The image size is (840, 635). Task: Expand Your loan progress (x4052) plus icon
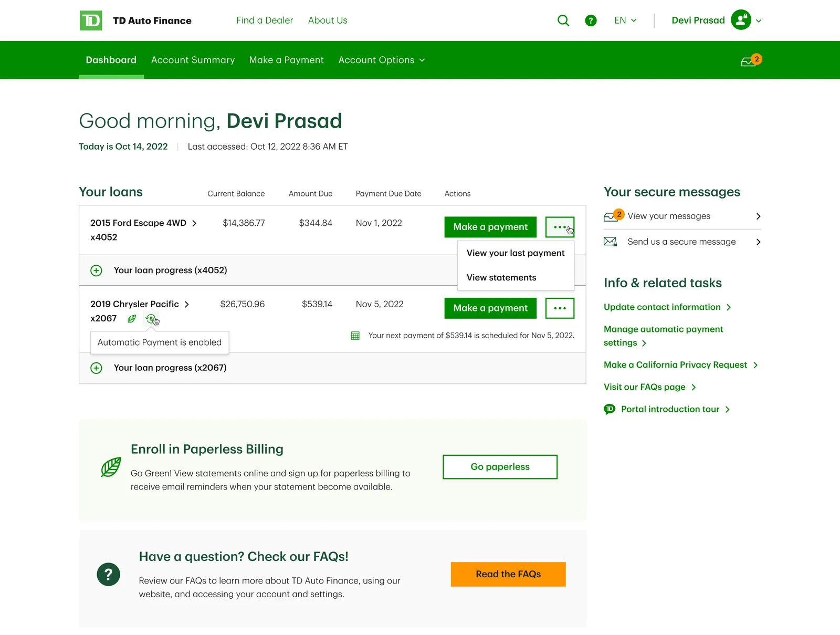(96, 270)
